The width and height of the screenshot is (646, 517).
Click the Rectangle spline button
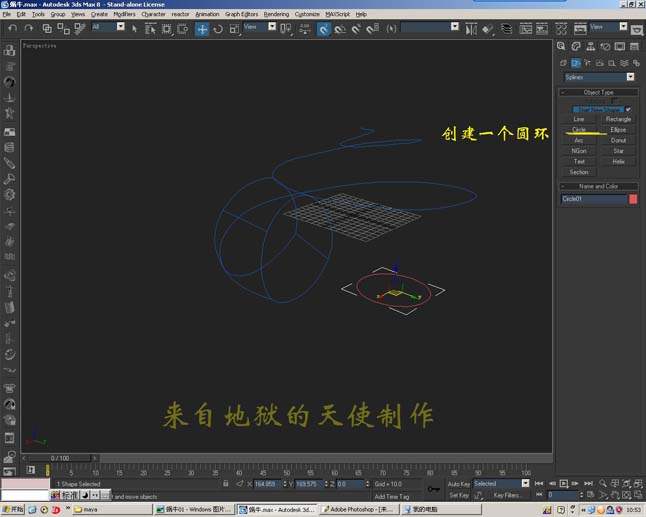coord(618,119)
